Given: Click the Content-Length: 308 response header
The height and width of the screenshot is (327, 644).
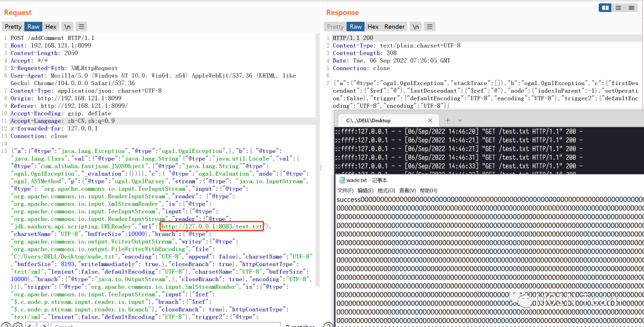Looking at the screenshot, I should tap(364, 53).
